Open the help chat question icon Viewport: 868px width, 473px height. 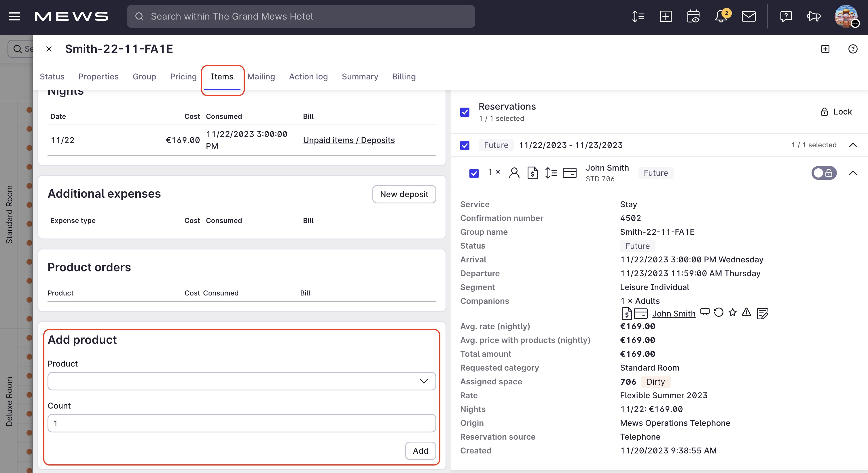tap(786, 16)
